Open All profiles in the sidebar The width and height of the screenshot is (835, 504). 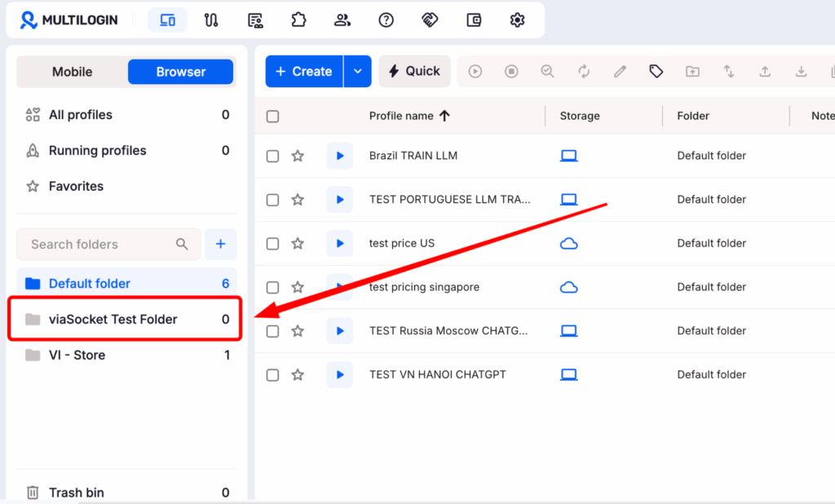[126, 114]
